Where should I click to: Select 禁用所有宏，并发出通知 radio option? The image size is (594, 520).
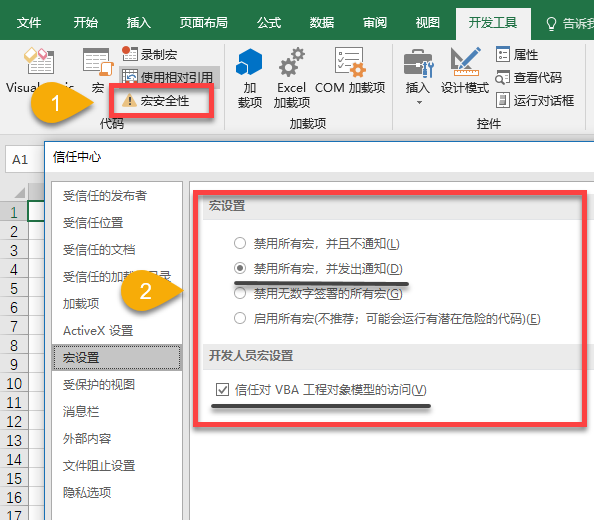[x=240, y=268]
